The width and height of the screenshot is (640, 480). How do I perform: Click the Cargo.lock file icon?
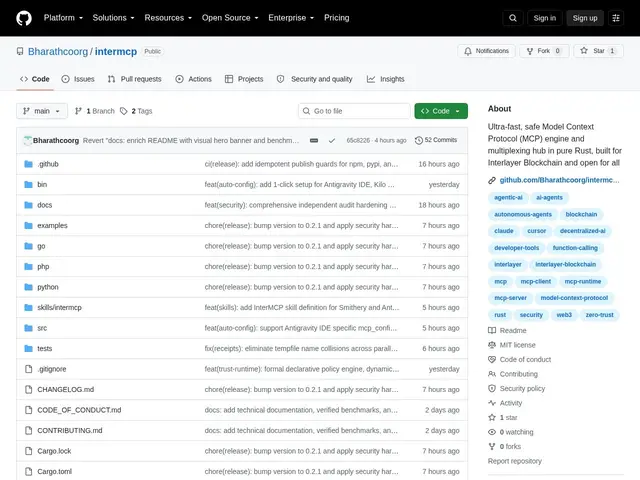[x=28, y=451]
